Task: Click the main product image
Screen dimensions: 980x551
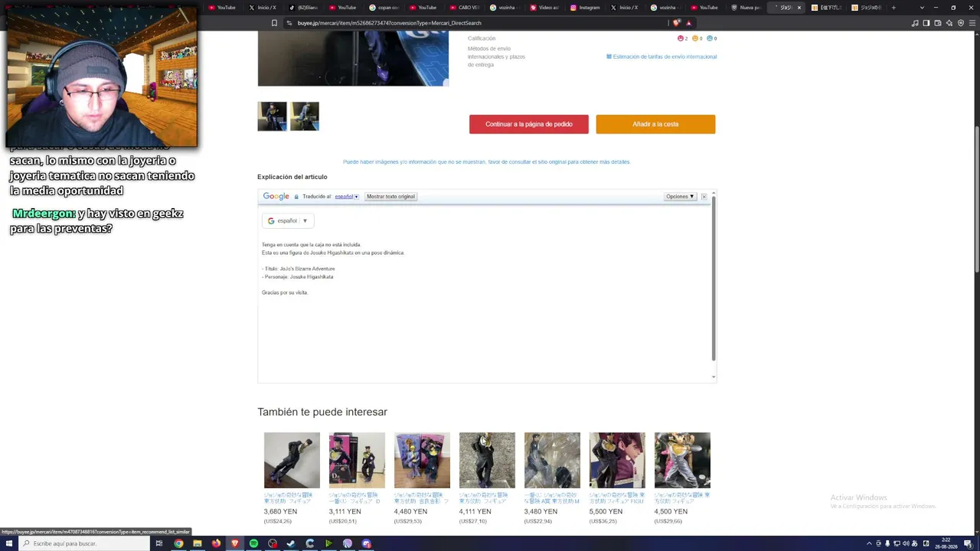Action: pos(353,59)
